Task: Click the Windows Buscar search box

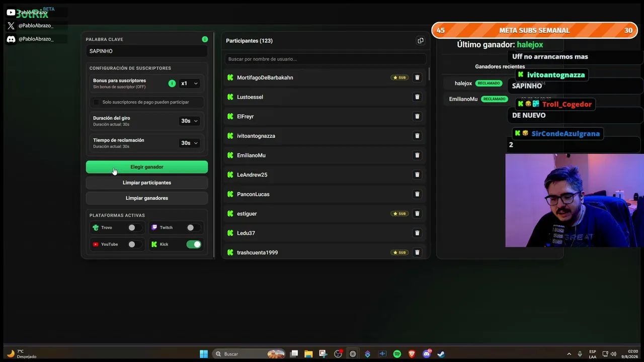Action: coord(249,354)
